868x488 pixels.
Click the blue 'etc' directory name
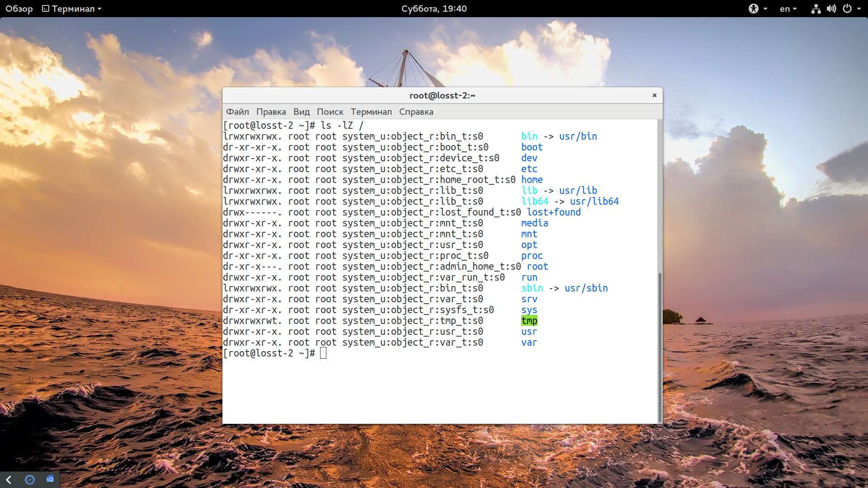pyautogui.click(x=529, y=169)
